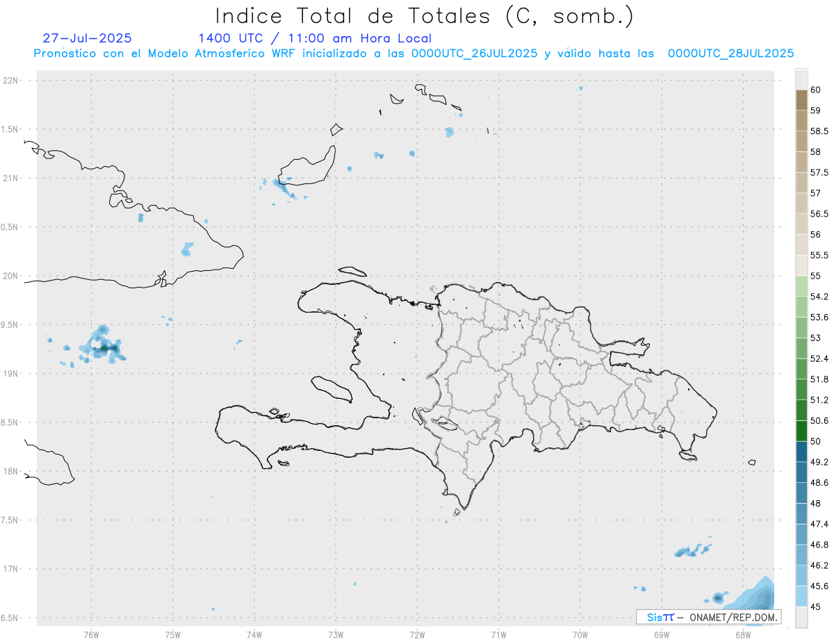This screenshot has width=834, height=644.
Task: Click the '60' value on the color scale
Action: tap(816, 90)
